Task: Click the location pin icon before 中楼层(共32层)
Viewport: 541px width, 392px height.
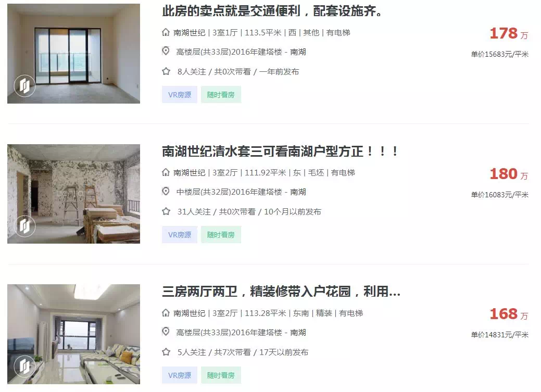Action: [x=166, y=192]
